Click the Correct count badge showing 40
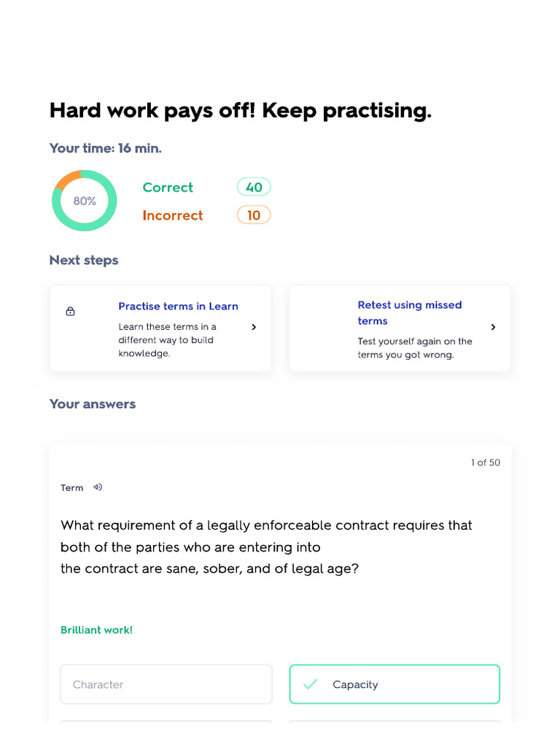 coord(254,187)
